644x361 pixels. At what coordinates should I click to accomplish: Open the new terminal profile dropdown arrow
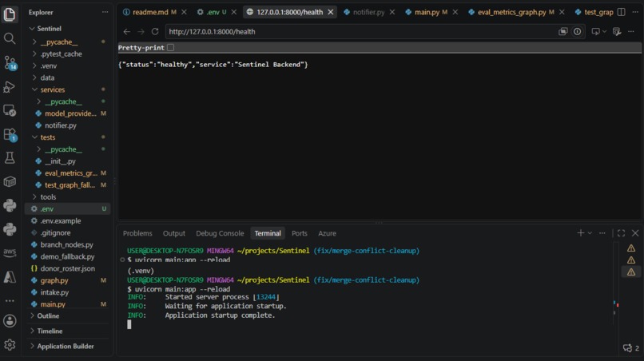pos(590,233)
